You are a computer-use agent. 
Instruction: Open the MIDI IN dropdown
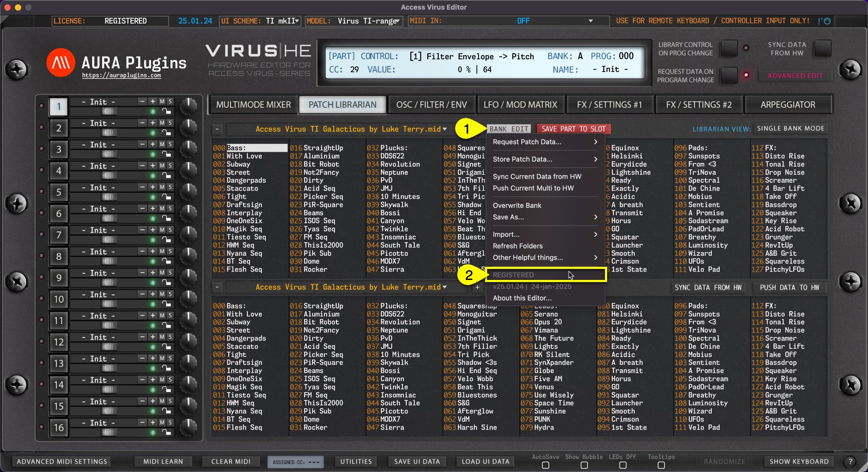(590, 21)
